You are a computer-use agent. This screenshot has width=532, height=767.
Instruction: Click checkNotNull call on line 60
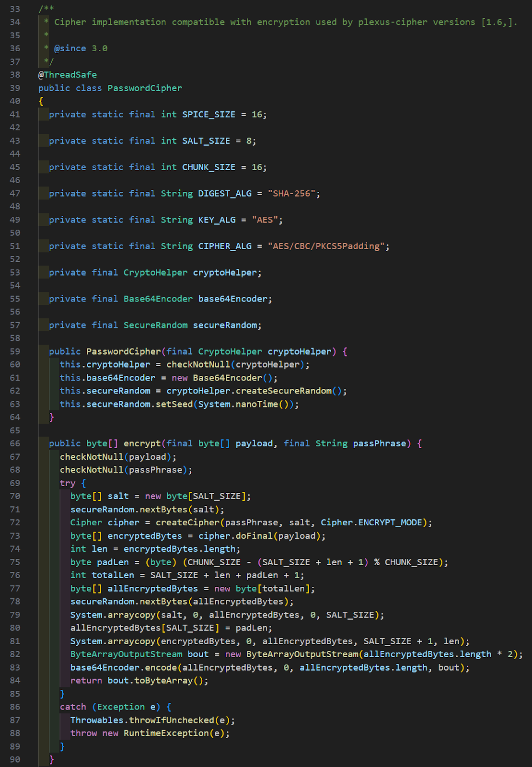tap(198, 365)
